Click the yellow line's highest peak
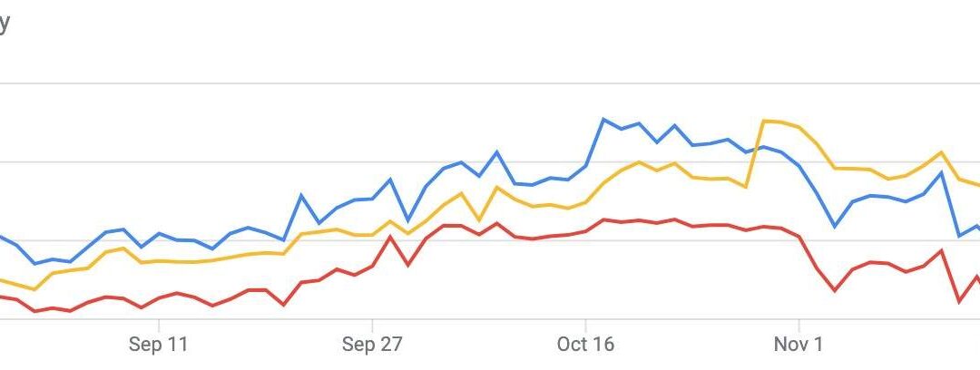Viewport: 980px width, 370px height. click(x=764, y=121)
